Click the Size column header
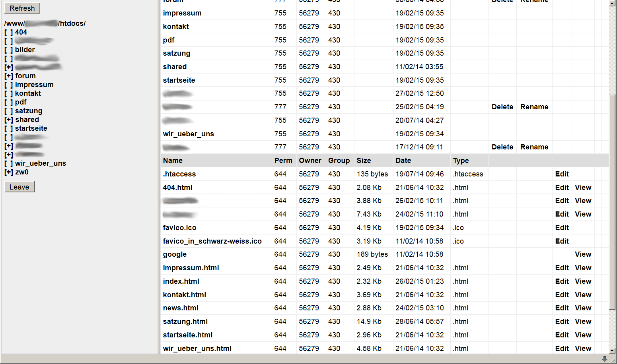Screen dimensions: 617x364 point(364,161)
